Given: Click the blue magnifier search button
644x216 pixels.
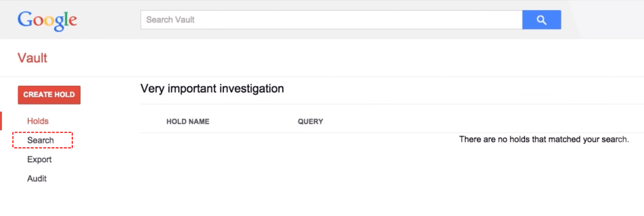Looking at the screenshot, I should [541, 20].
